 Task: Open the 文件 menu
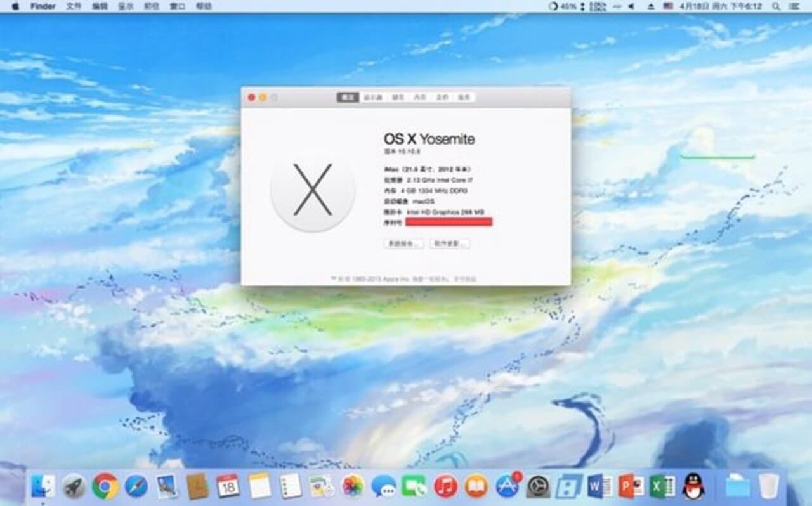[x=74, y=6]
